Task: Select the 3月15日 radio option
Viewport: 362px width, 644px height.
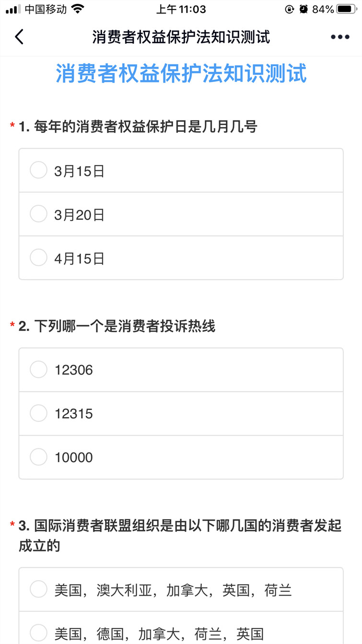Action: pos(38,170)
